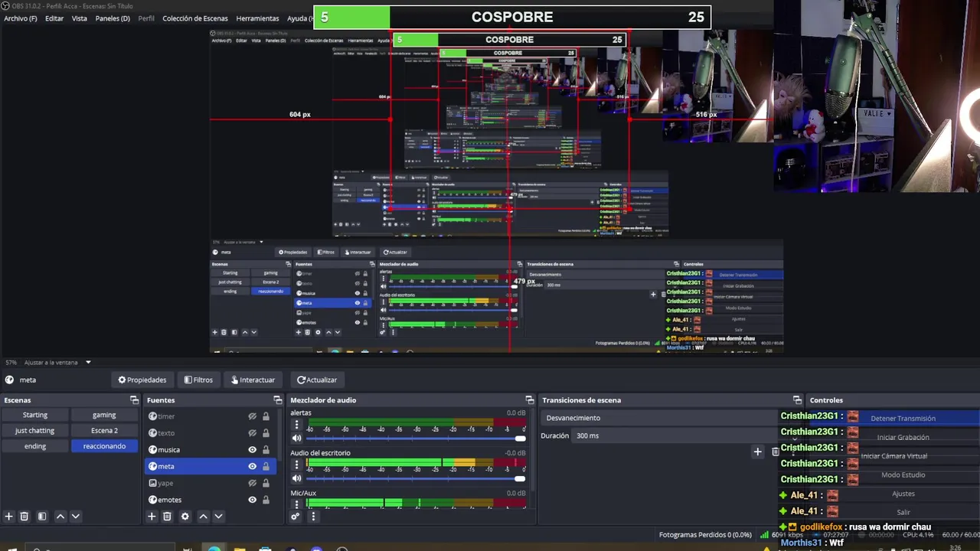Click browser icon next to meta header
This screenshot has width=980, height=551.
tap(9, 380)
